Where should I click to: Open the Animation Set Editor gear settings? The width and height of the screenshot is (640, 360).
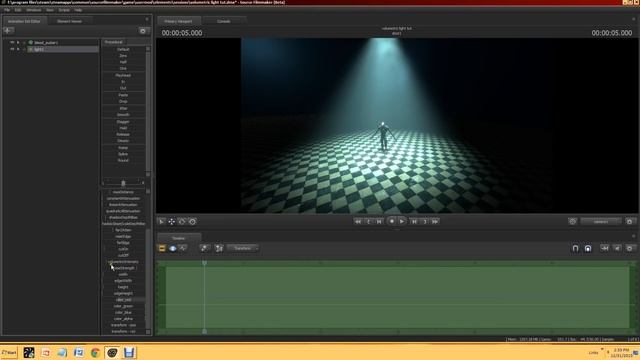click(x=143, y=31)
